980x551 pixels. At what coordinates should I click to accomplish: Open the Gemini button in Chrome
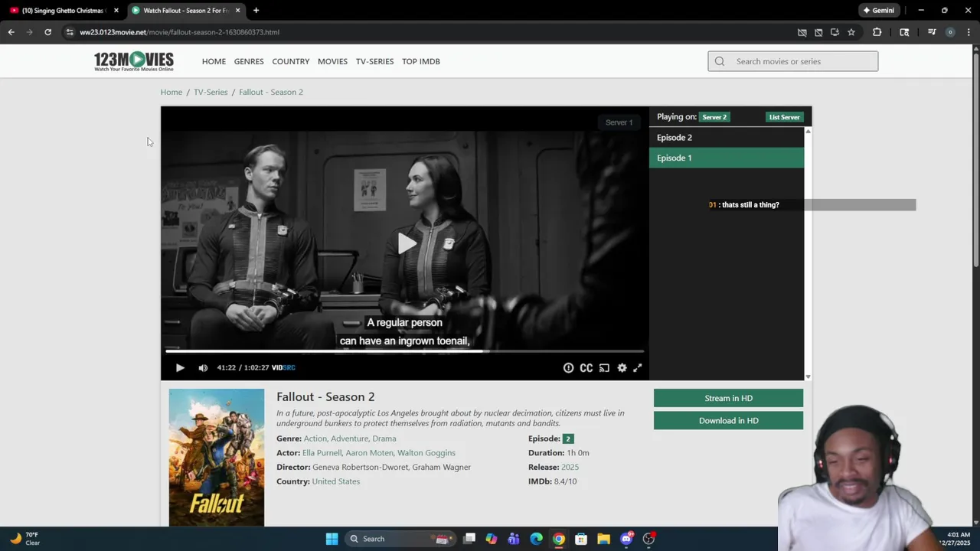(x=879, y=11)
